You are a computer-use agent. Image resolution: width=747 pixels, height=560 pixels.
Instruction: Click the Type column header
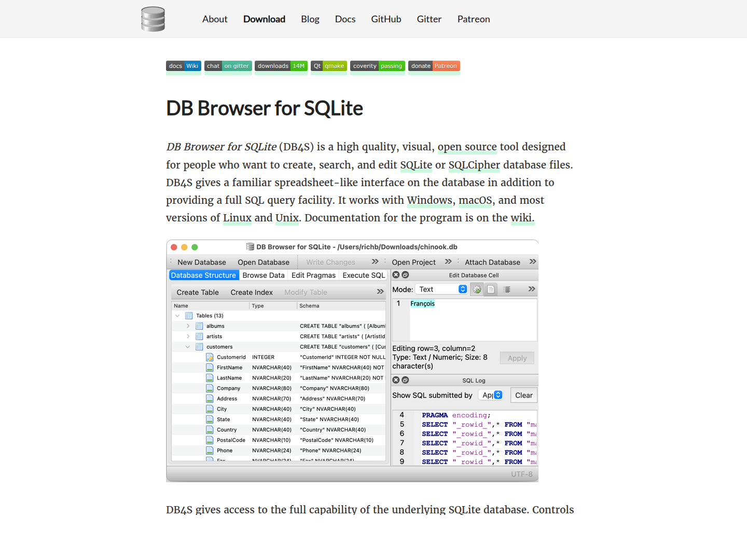[x=273, y=306]
